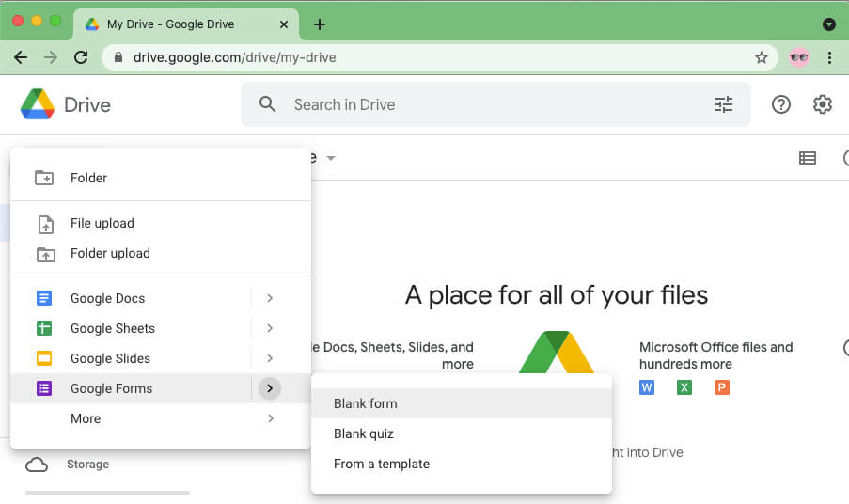The height and width of the screenshot is (504, 849).
Task: Open Drive settings gear icon
Action: pos(822,104)
